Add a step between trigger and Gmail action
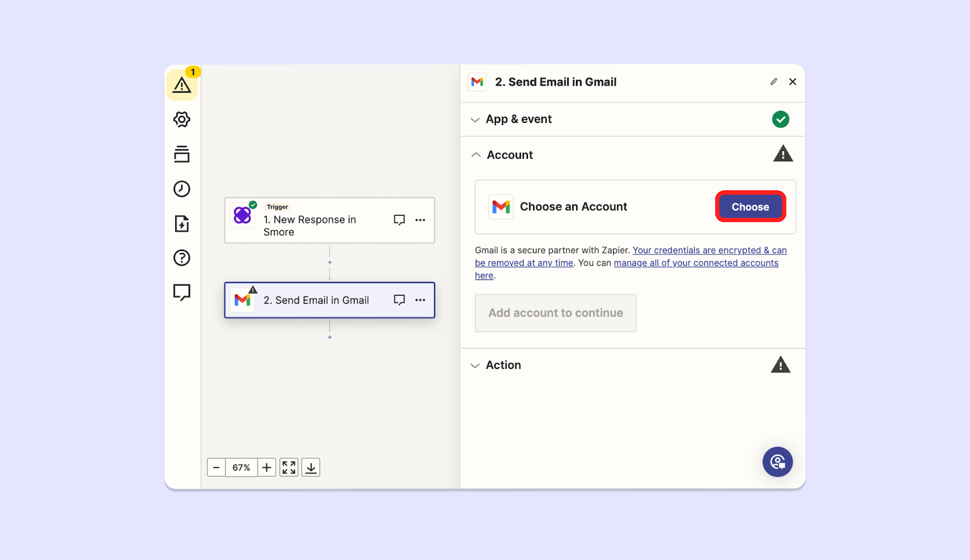The height and width of the screenshot is (560, 970). click(330, 262)
